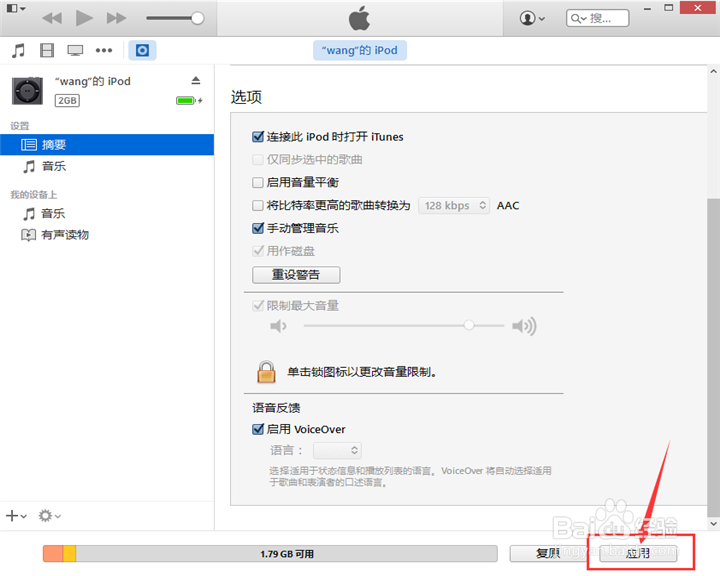Click the rewind previous track button
Screen dimensions: 720x576
[x=51, y=18]
